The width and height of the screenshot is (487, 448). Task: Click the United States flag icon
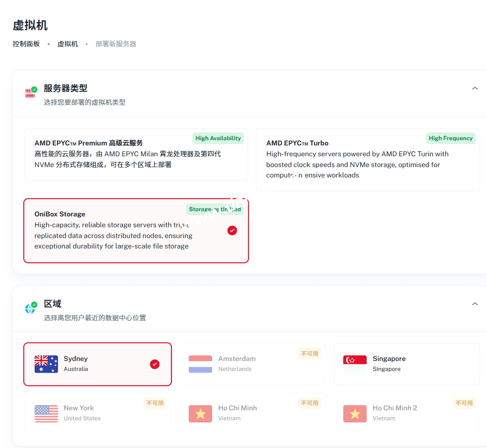coord(46,413)
